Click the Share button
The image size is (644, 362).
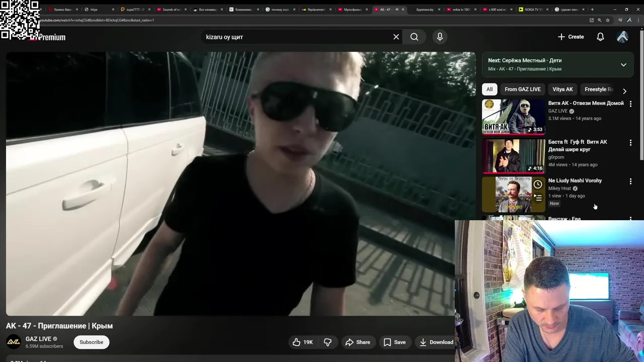pyautogui.click(x=358, y=342)
